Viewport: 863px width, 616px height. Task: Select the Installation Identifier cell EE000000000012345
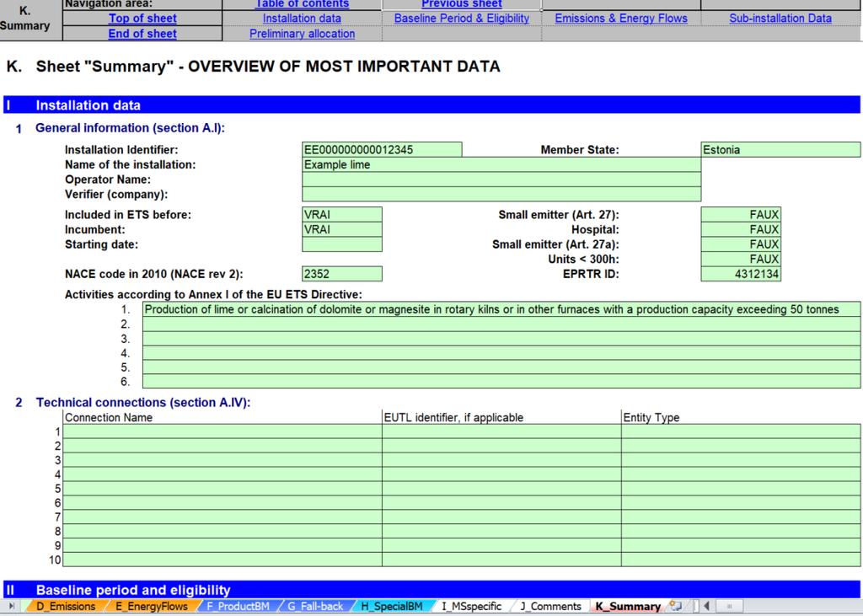click(382, 150)
